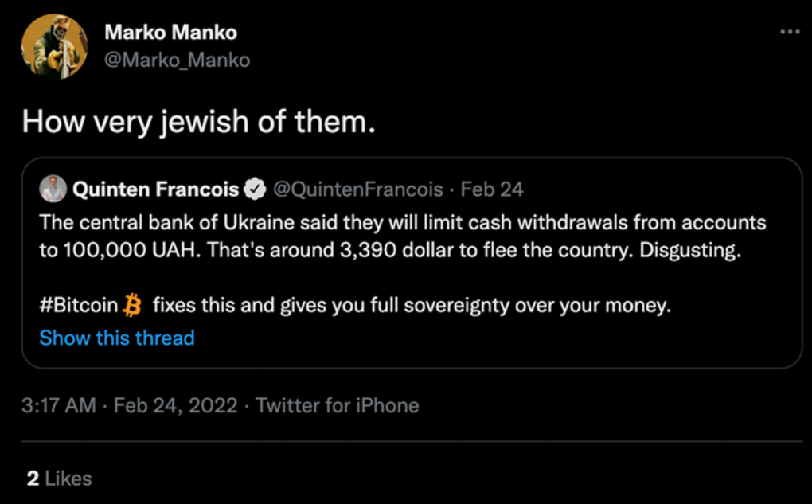Click quoted tweet's first line about Ukraine's central bank
Screen dimensions: 812x504
point(402,222)
